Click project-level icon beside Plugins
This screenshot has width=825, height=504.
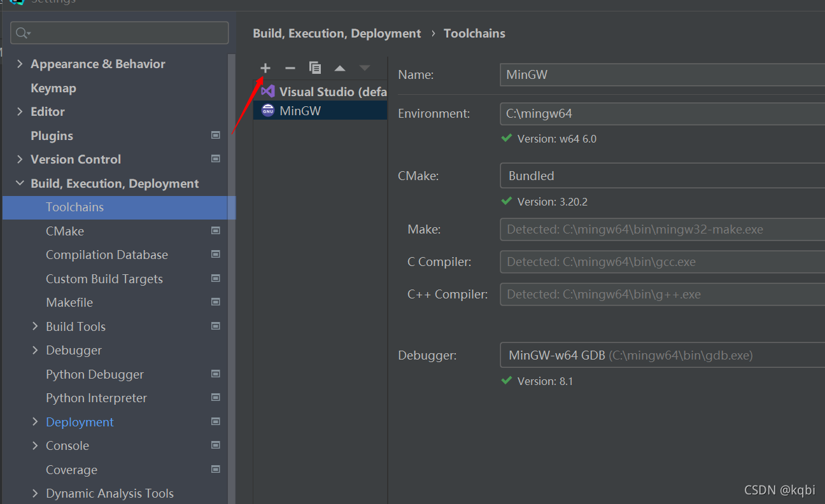pyautogui.click(x=216, y=135)
